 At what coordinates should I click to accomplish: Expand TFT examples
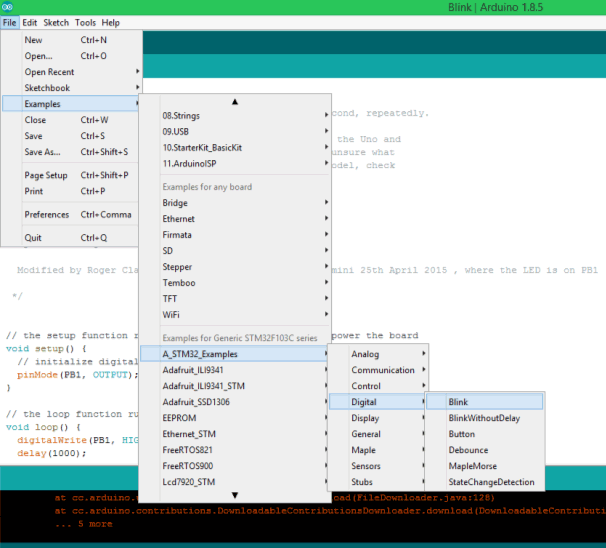tap(235, 299)
